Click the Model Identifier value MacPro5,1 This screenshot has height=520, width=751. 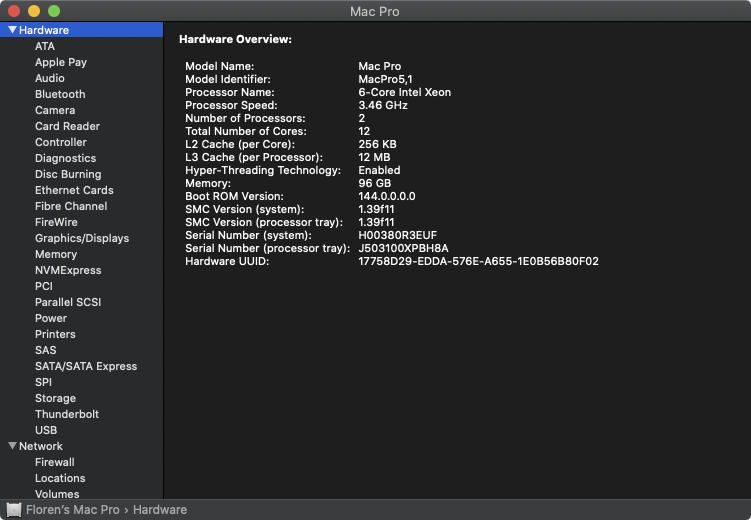click(x=385, y=79)
